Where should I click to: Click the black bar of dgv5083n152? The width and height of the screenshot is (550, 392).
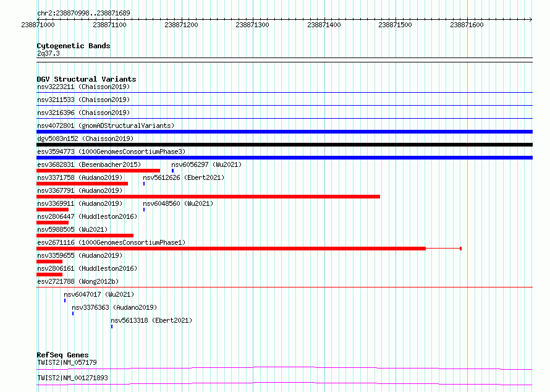click(284, 145)
